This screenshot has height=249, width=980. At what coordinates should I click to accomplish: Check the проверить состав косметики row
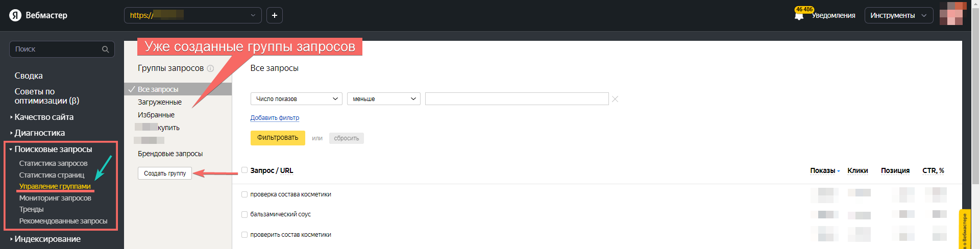tap(244, 235)
